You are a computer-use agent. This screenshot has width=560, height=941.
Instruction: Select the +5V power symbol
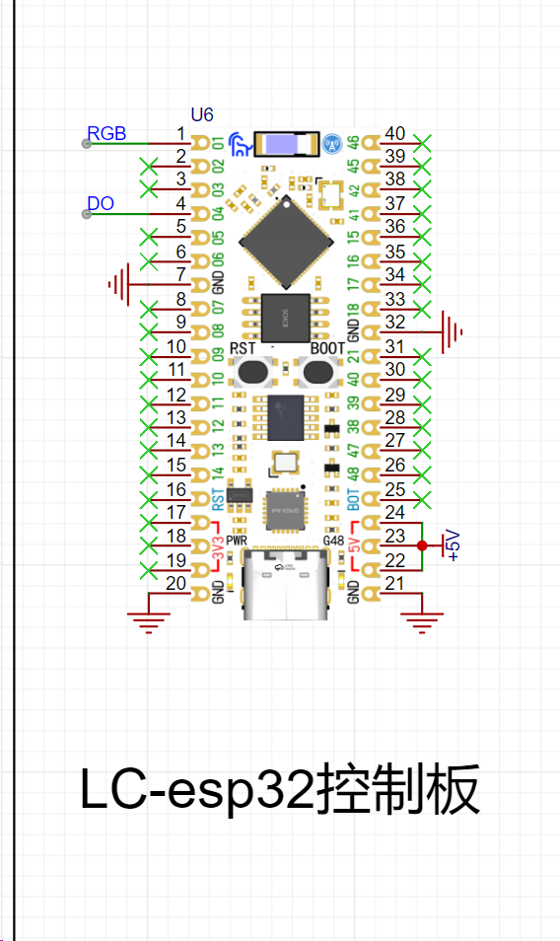(450, 545)
